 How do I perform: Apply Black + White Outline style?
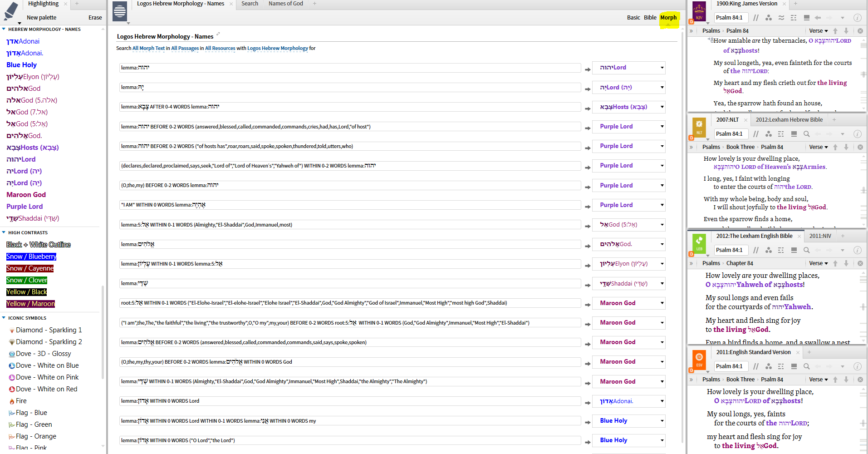tap(39, 245)
